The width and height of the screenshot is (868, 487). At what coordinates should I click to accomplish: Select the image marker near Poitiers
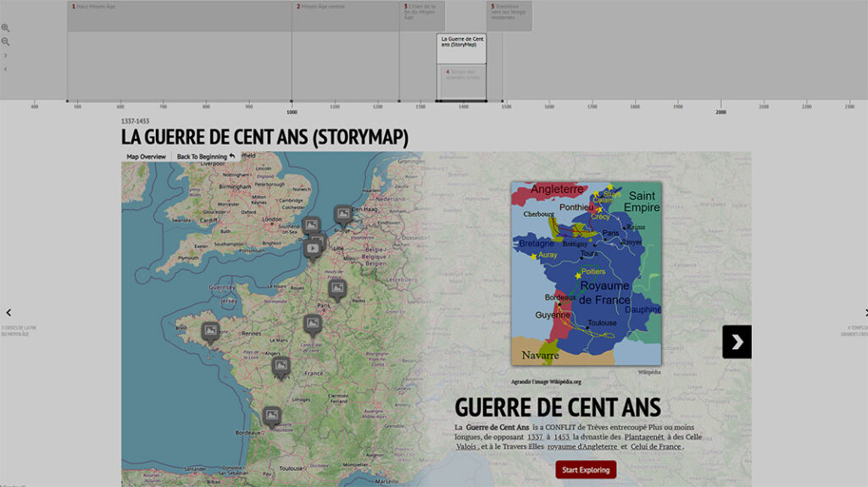[x=281, y=367]
